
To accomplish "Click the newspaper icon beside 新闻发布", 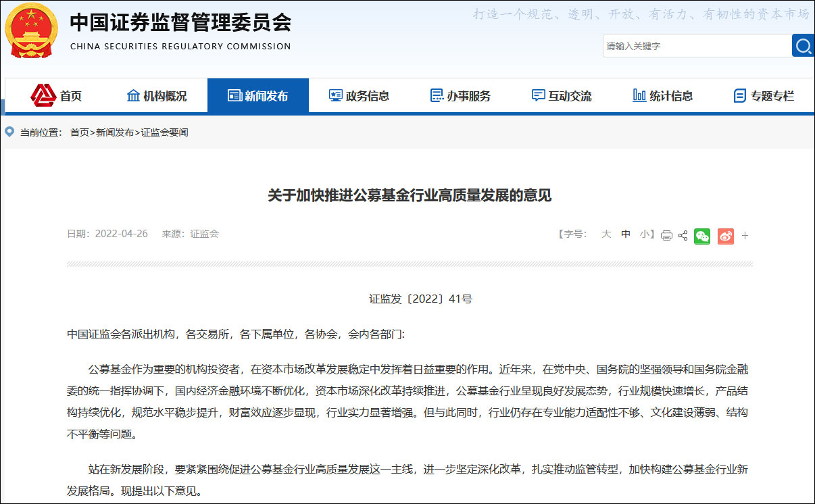I will coord(234,96).
